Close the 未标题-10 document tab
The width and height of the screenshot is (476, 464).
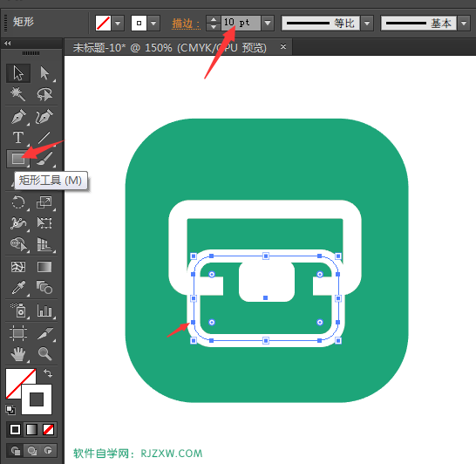tap(283, 47)
